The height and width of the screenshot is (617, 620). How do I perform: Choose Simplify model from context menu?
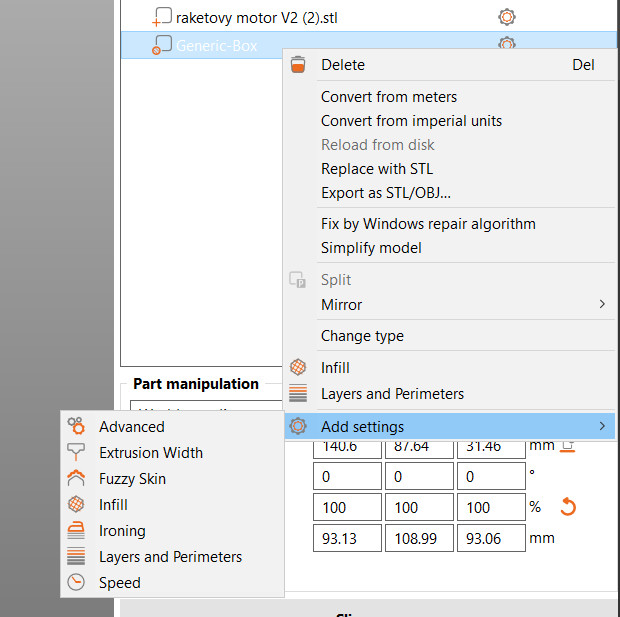[371, 248]
